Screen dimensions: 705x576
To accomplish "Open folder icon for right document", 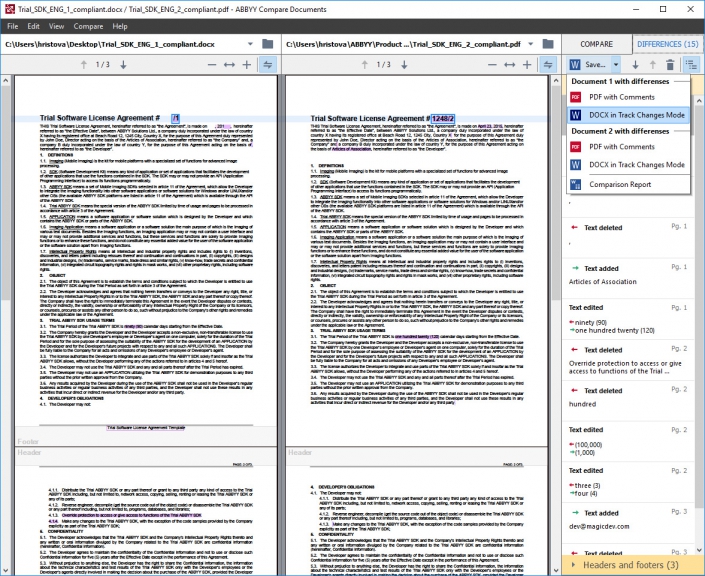I will 548,44.
